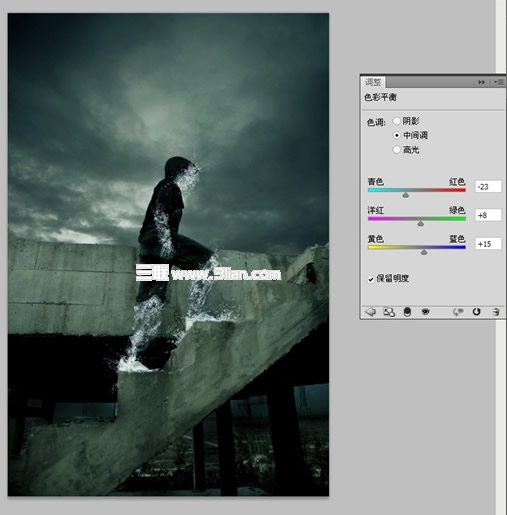The image size is (507, 515).
Task: Click the 绿色 (Green) label
Action: pyautogui.click(x=457, y=210)
